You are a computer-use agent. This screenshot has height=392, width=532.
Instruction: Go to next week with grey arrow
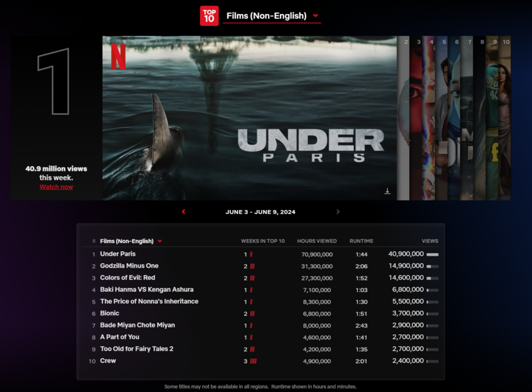(x=338, y=211)
